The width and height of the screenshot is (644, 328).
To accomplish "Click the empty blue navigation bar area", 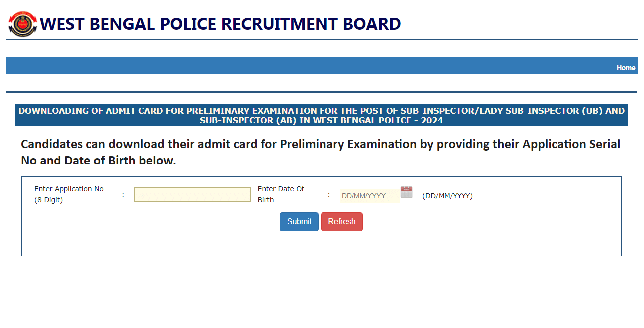I will click(x=300, y=66).
